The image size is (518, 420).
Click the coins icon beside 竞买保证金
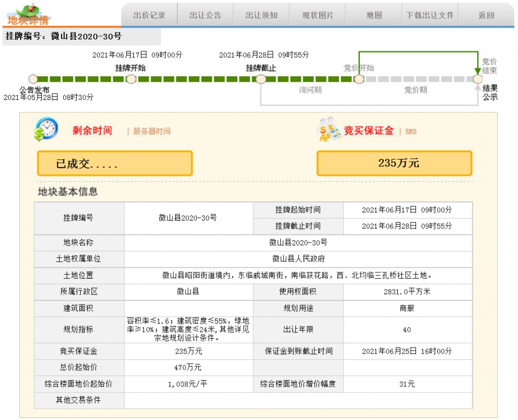pyautogui.click(x=329, y=129)
